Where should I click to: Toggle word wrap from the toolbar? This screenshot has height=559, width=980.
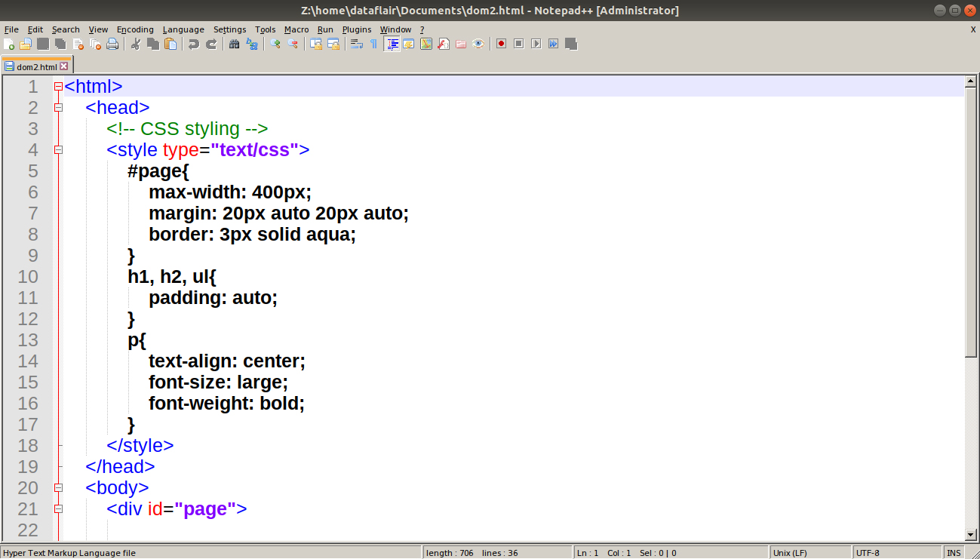tap(356, 44)
